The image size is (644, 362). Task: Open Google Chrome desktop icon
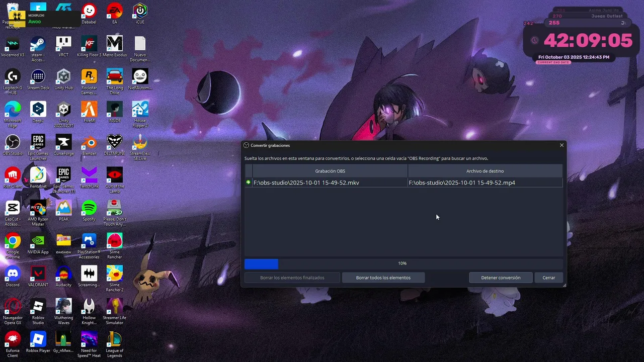(13, 246)
